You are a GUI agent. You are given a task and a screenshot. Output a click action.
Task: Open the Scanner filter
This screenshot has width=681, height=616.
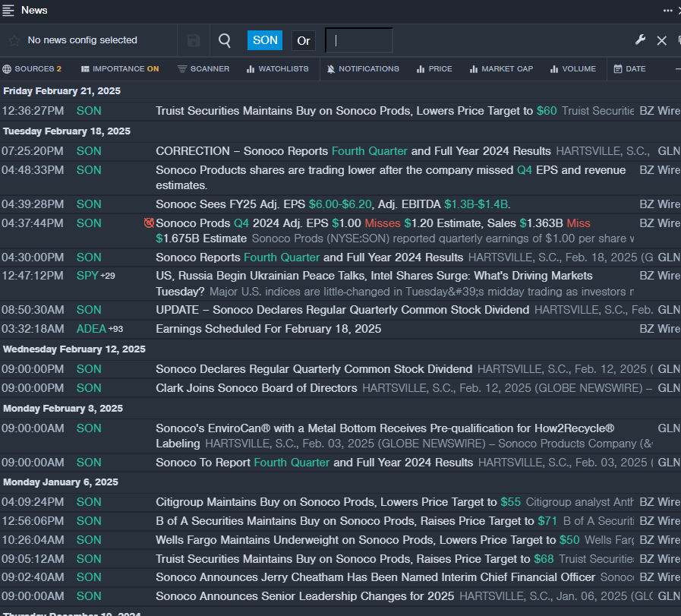203,69
